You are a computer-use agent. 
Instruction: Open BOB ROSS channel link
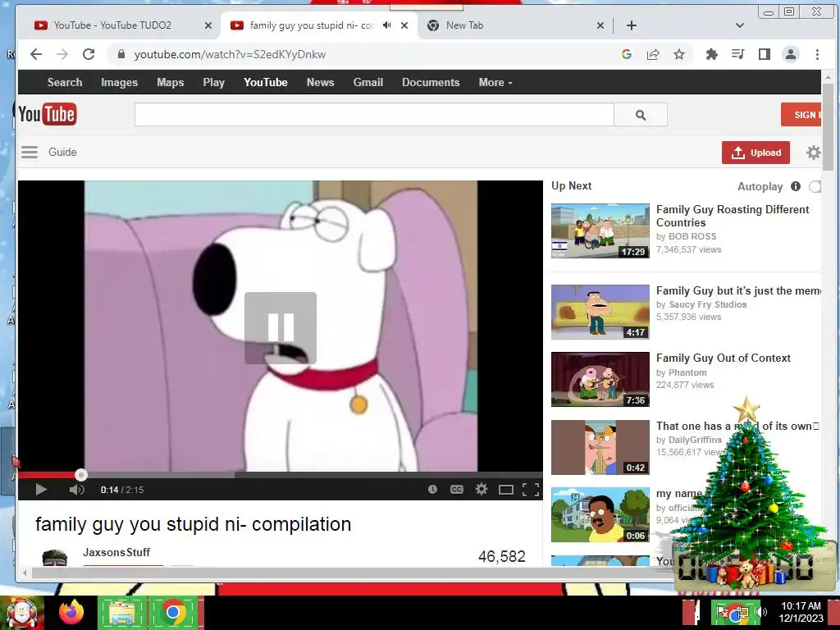click(692, 236)
